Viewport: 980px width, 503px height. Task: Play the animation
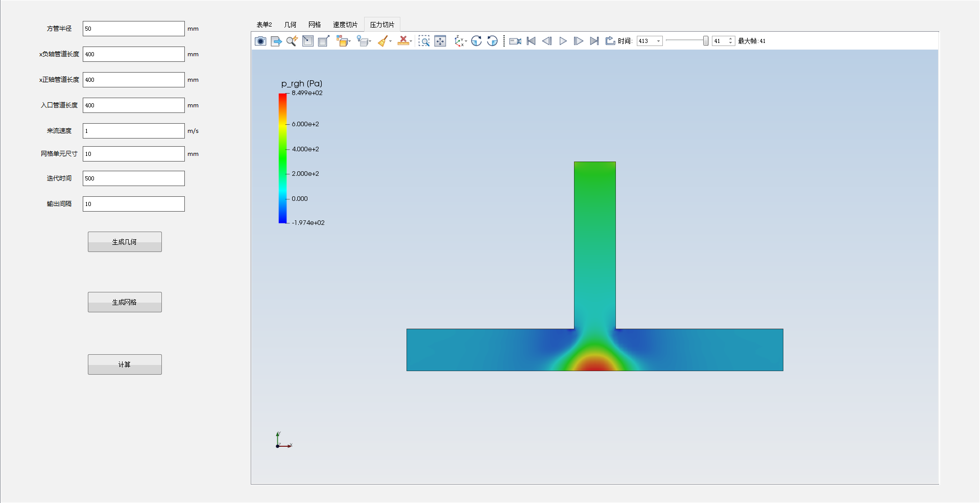[563, 41]
